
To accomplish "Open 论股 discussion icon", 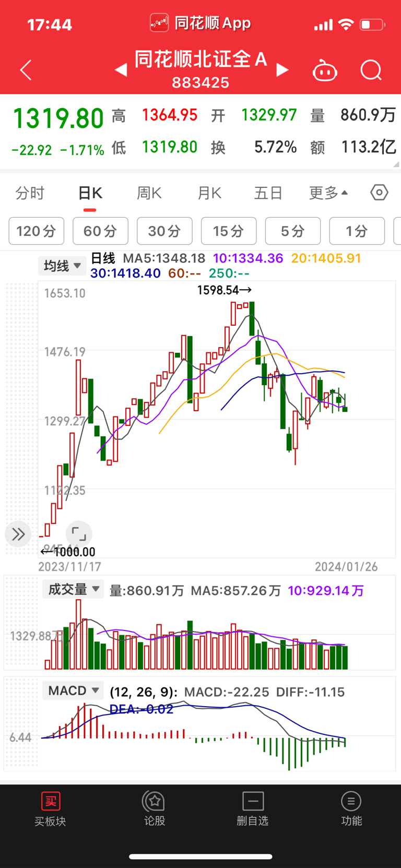I will click(154, 801).
